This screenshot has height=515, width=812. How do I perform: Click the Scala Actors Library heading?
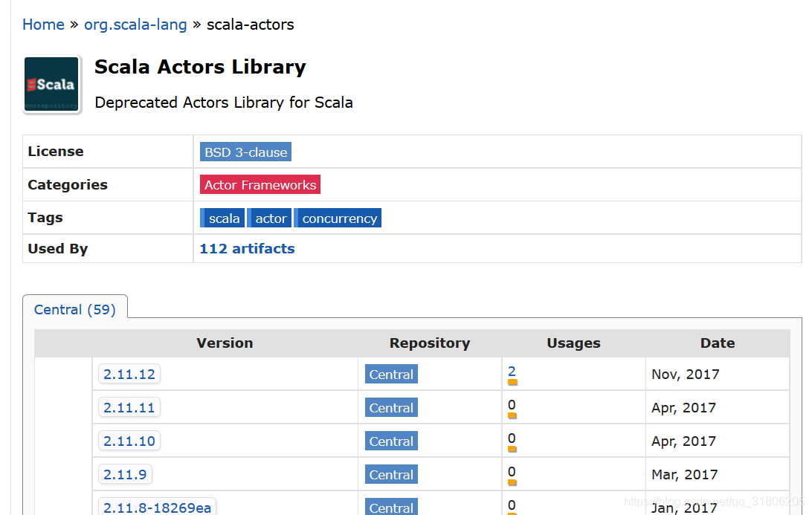tap(200, 67)
